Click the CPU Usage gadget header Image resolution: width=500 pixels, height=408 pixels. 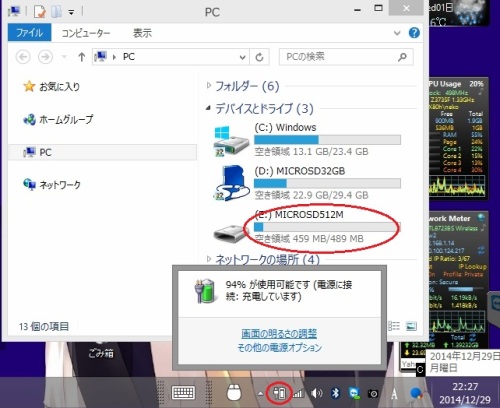(x=456, y=84)
